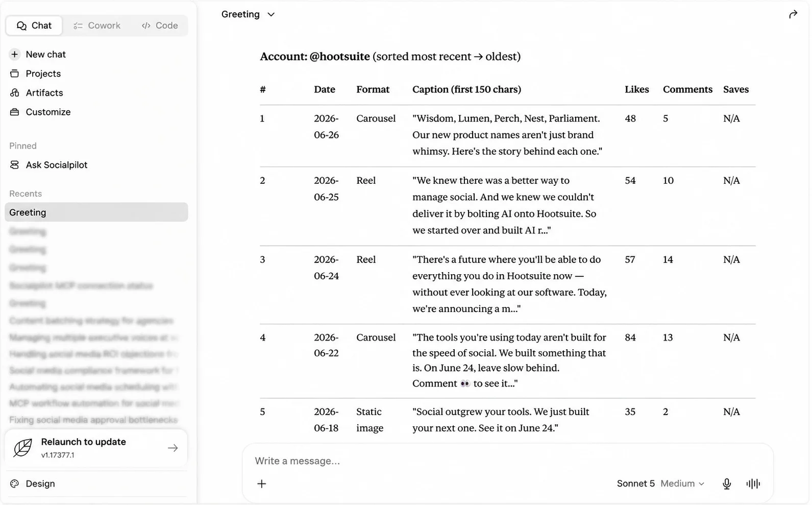
Task: Click the Customize toolbox icon
Action: (15, 112)
